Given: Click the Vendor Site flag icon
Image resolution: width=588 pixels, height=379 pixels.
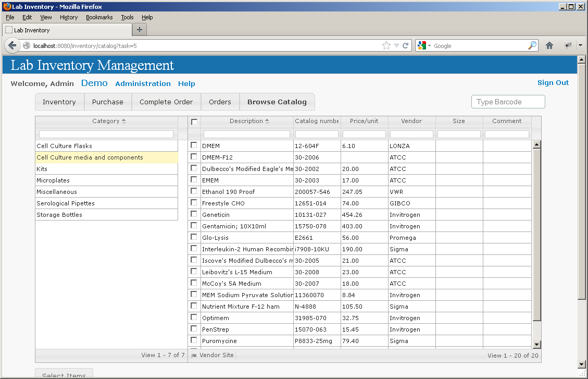Looking at the screenshot, I should [194, 356].
